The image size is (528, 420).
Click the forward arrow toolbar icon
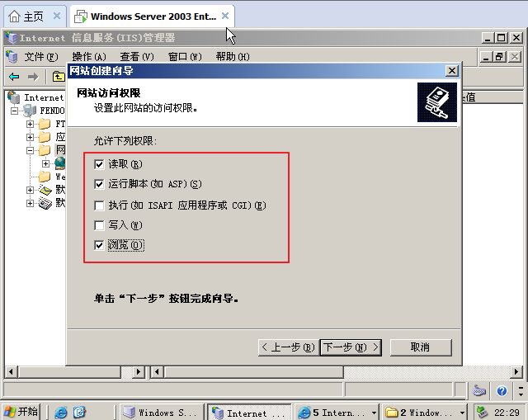pos(33,77)
